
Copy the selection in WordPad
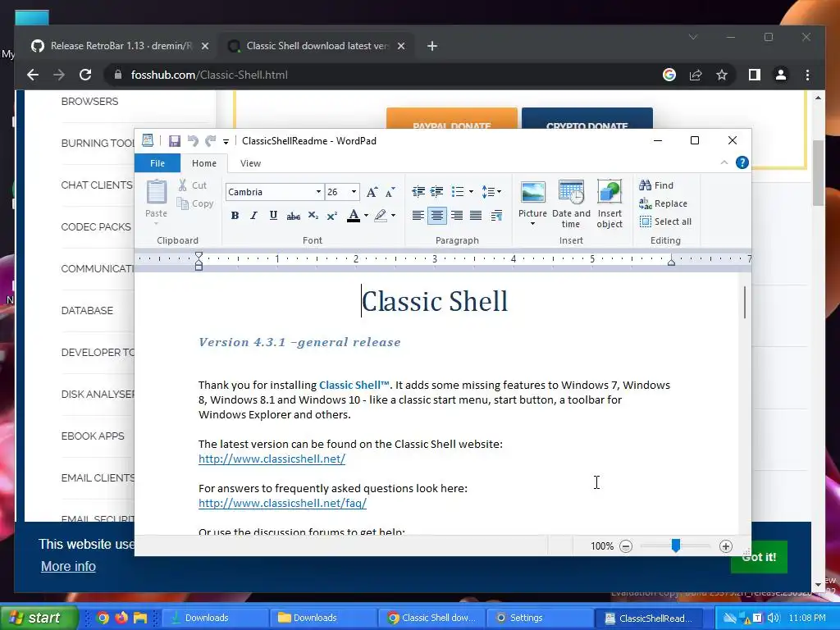(195, 203)
